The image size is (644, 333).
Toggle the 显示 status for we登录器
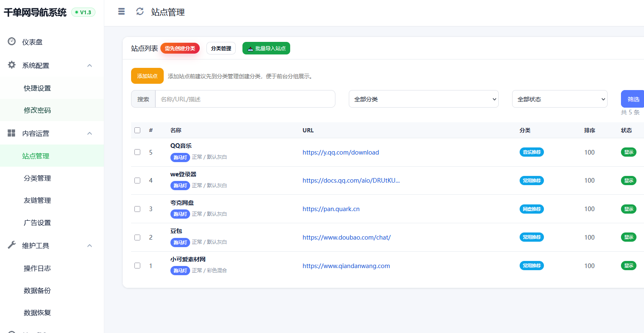(x=629, y=181)
